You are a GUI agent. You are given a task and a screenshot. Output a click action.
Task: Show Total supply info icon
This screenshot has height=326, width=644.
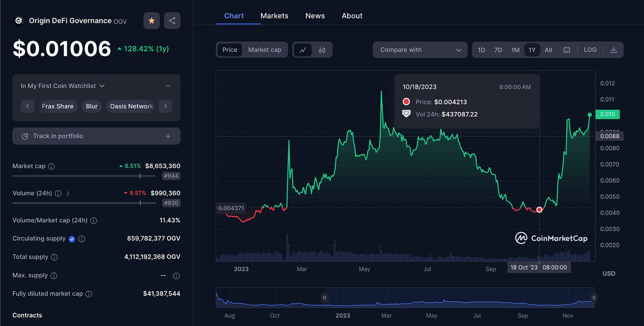54,257
